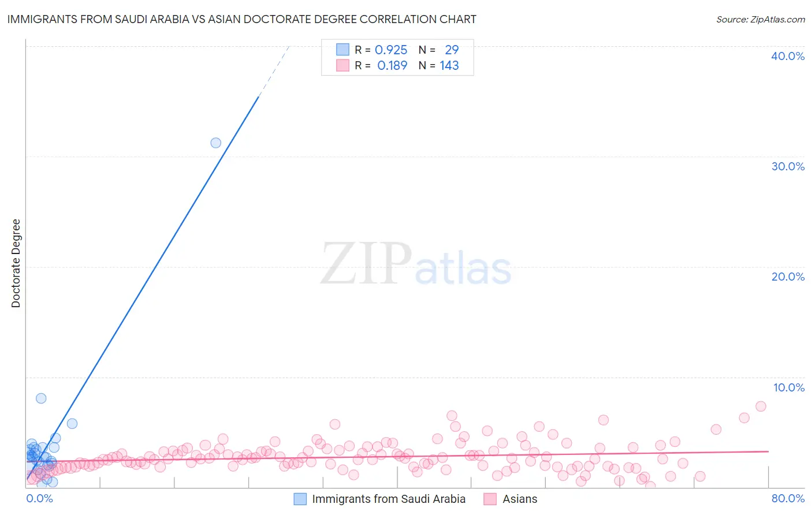The image size is (812, 515).
Task: Click the 80.0% x-axis label
Action: [x=788, y=498]
